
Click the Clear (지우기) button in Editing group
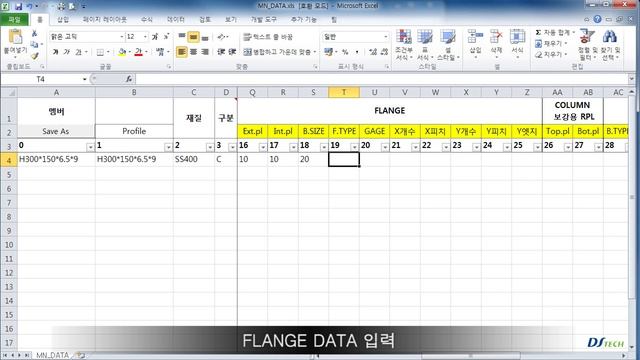[x=551, y=54]
